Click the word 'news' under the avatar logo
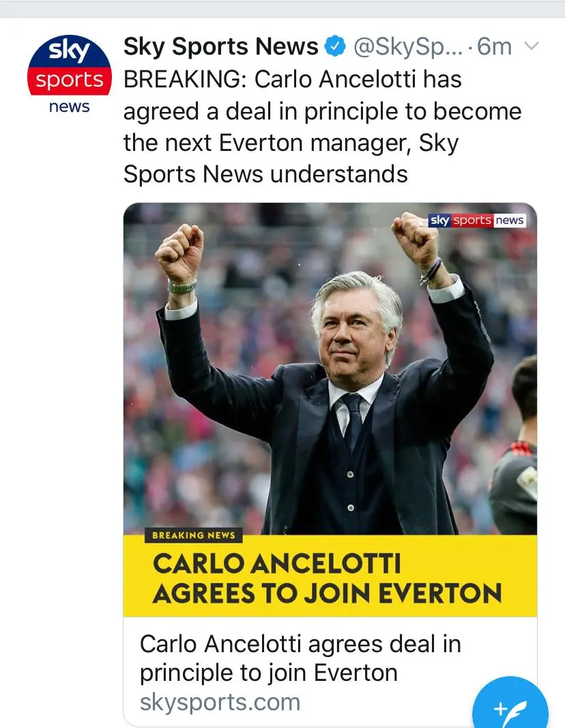Viewport: 565px width, 728px height. click(x=69, y=107)
